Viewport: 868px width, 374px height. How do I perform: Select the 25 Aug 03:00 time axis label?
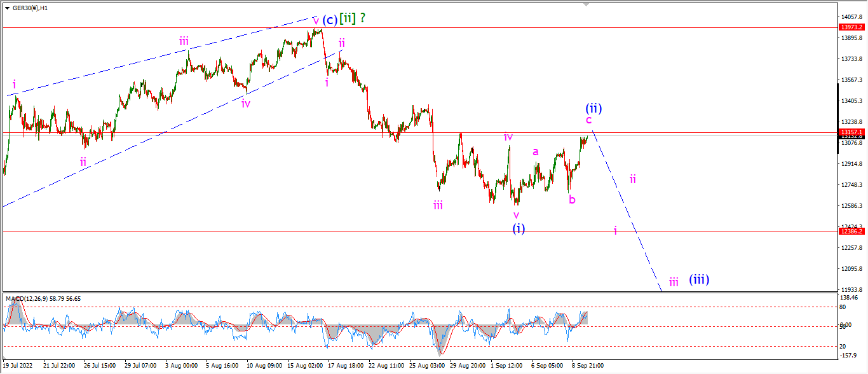coord(426,366)
